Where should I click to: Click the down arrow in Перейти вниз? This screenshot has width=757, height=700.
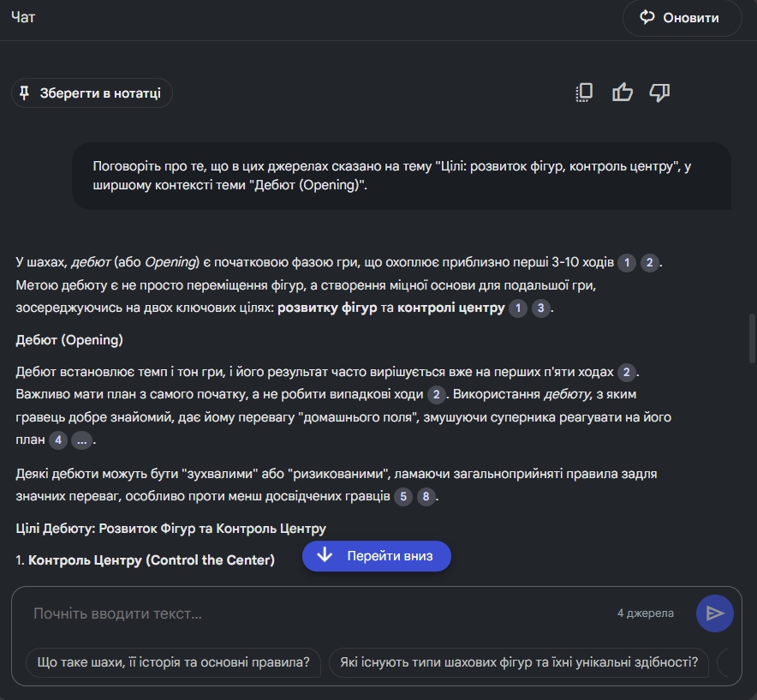[325, 555]
